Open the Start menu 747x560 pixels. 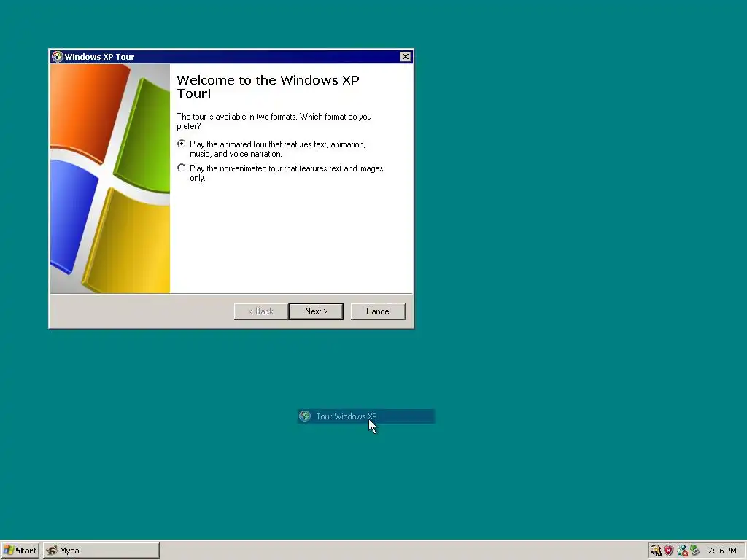pos(20,551)
